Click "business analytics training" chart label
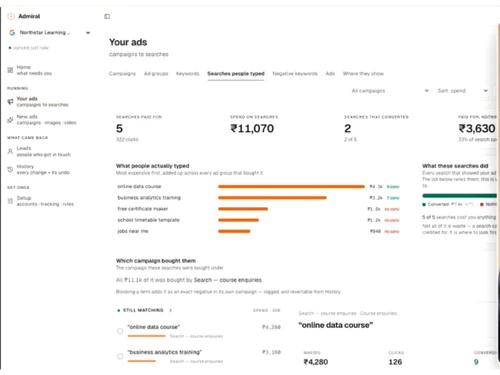 tap(149, 198)
